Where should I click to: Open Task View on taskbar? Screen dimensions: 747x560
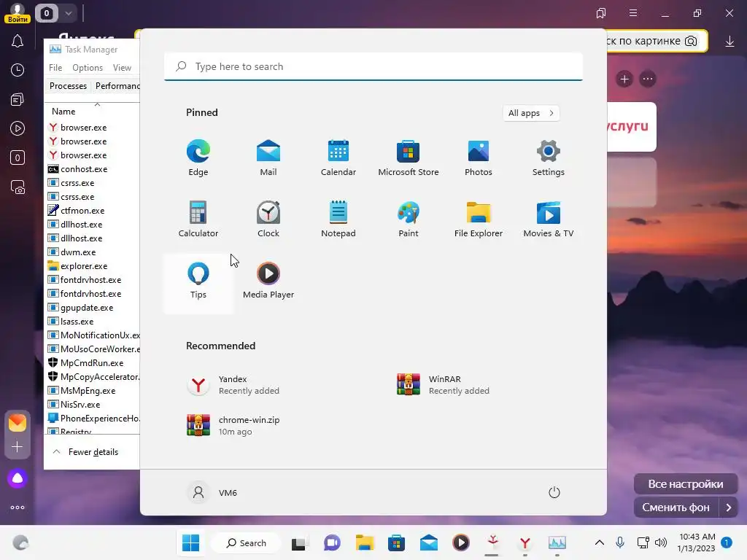299,542
